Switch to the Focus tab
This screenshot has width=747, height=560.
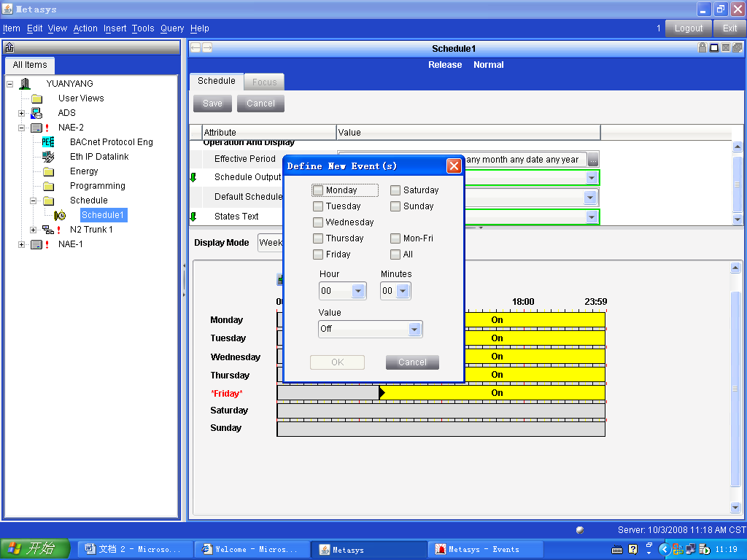[264, 82]
